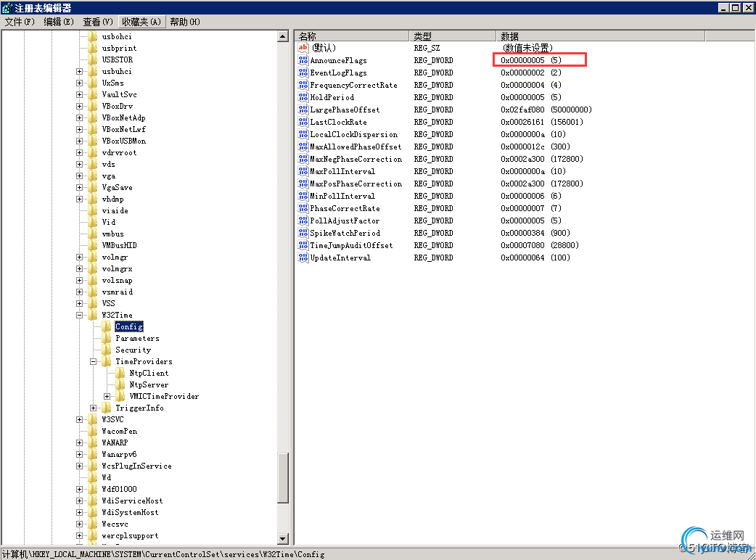
Task: Open the 帮助(H) menu
Action: coord(185,22)
